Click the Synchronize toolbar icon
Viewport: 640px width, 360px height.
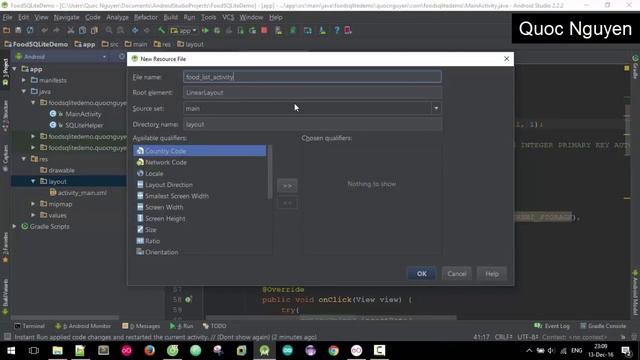click(30, 30)
